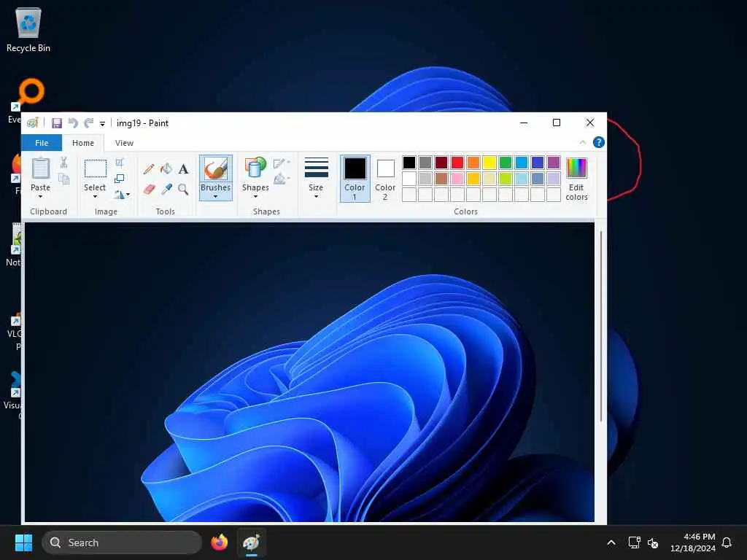Pick the pink (rose) color swatch
The image size is (747, 560).
[457, 179]
